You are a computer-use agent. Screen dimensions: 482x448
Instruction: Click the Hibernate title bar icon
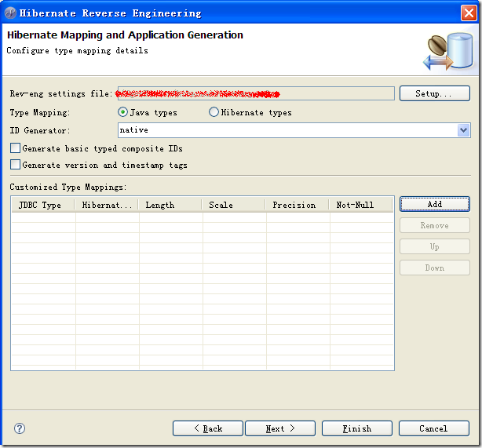(11, 13)
